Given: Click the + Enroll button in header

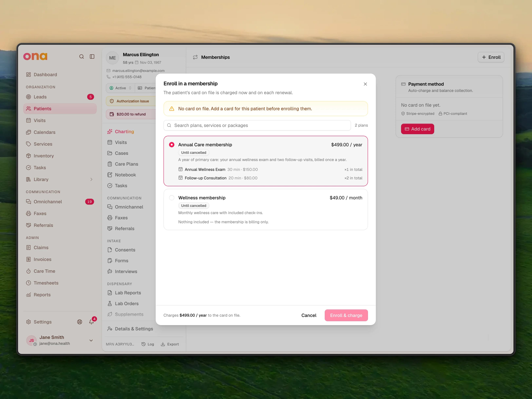Looking at the screenshot, I should [491, 57].
